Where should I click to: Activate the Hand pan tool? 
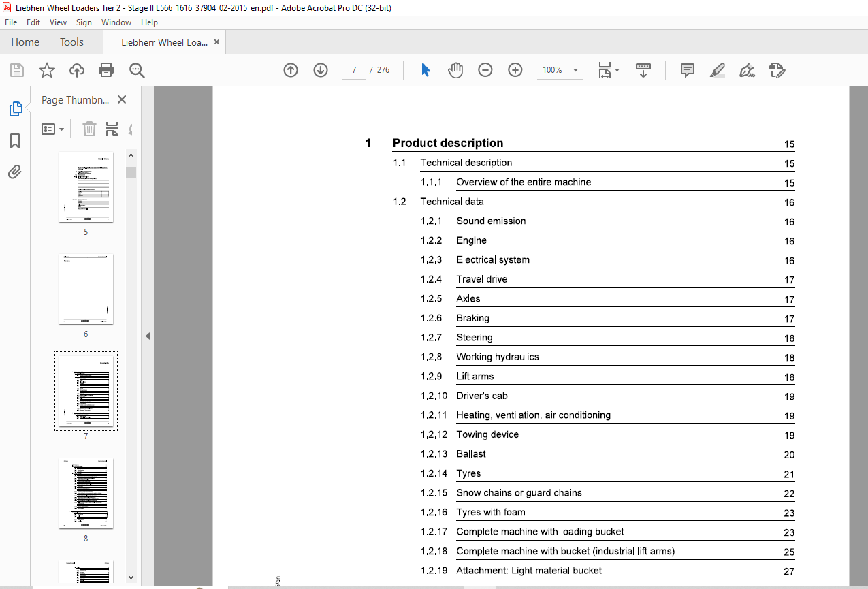pos(455,70)
